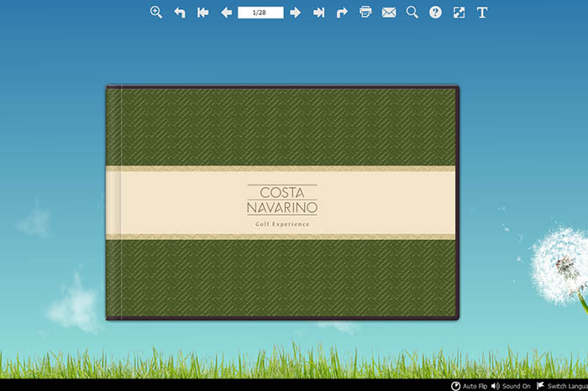Jump to the last page

(318, 13)
